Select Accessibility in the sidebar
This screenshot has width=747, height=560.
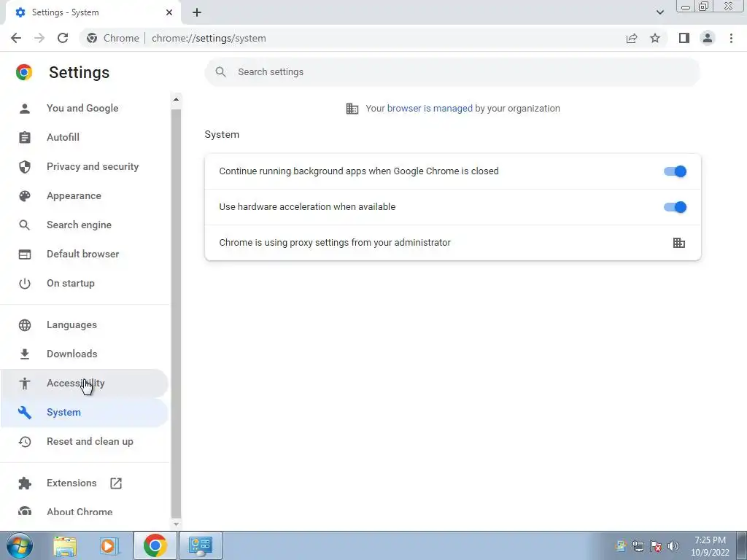pos(84,384)
